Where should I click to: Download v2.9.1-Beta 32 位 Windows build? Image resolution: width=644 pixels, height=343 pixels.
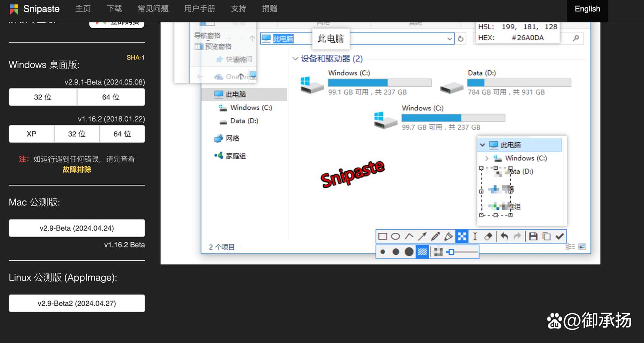pyautogui.click(x=43, y=97)
